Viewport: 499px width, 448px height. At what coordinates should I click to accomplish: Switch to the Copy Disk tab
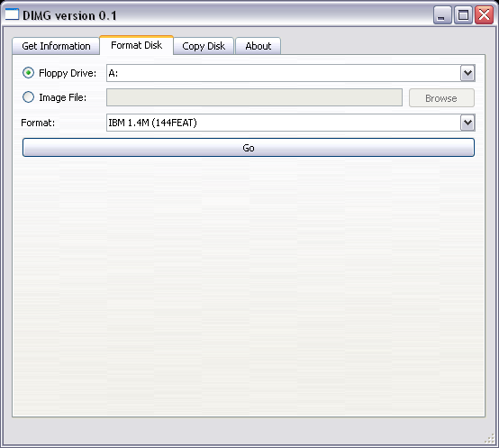pyautogui.click(x=204, y=46)
